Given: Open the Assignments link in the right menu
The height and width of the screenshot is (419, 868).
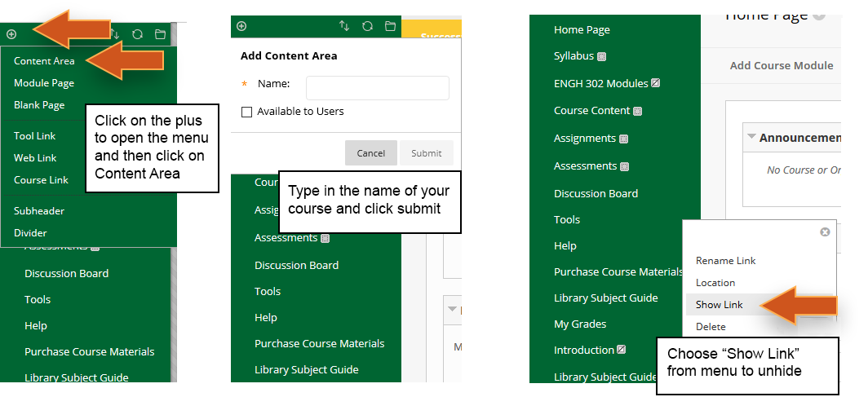Looking at the screenshot, I should pos(585,138).
